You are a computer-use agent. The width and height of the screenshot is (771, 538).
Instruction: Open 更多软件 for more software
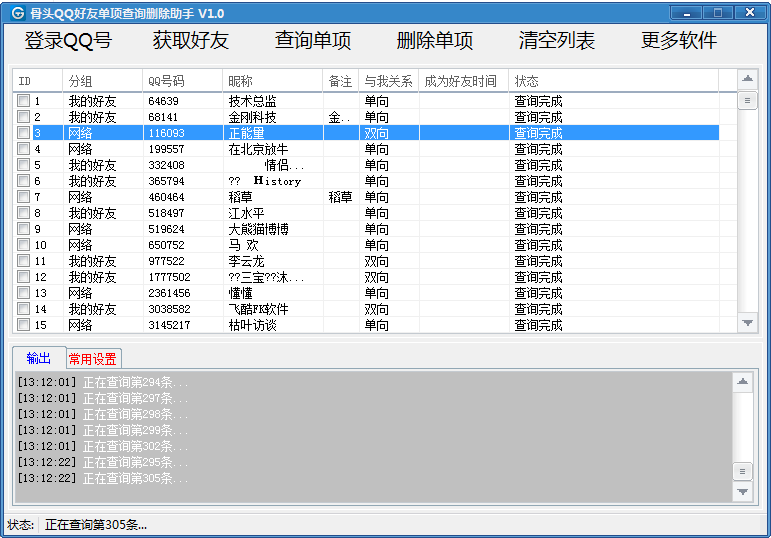tap(679, 40)
